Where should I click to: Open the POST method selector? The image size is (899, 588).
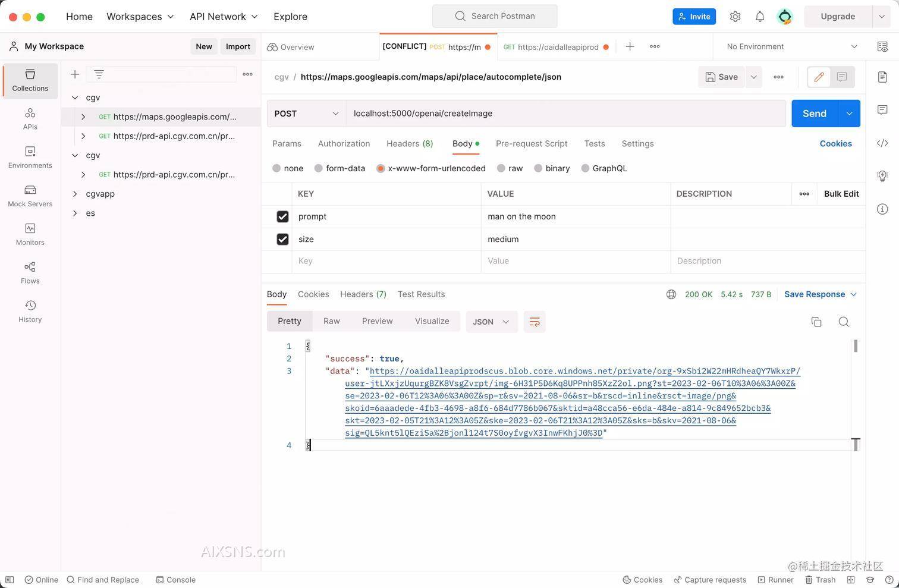click(x=306, y=113)
